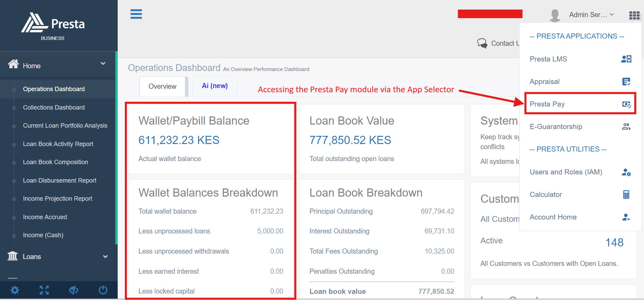Click the Account Home person icon
The width and height of the screenshot is (644, 300).
coord(626,217)
